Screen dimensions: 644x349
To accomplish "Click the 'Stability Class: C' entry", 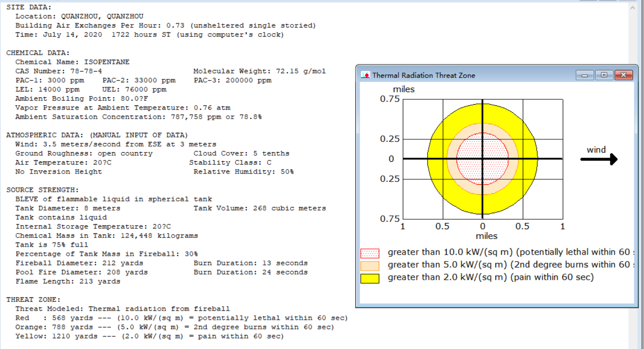I will click(x=230, y=163).
